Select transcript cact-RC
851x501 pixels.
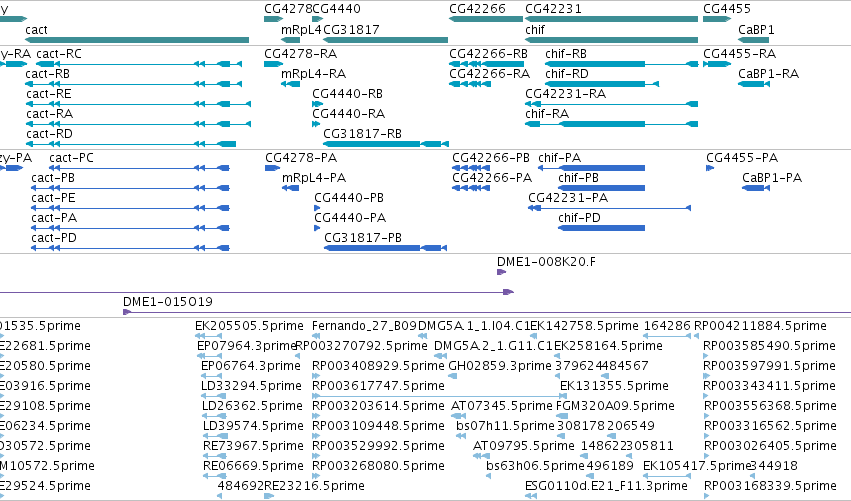(139, 64)
